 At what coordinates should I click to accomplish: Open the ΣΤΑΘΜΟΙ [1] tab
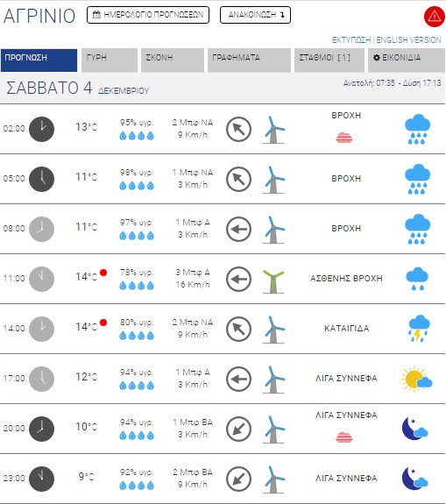coord(329,60)
